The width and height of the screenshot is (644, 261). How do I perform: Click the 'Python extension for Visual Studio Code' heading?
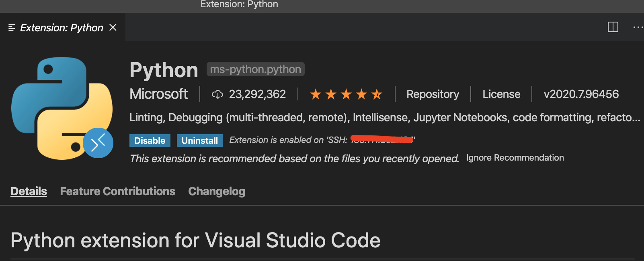tap(195, 241)
